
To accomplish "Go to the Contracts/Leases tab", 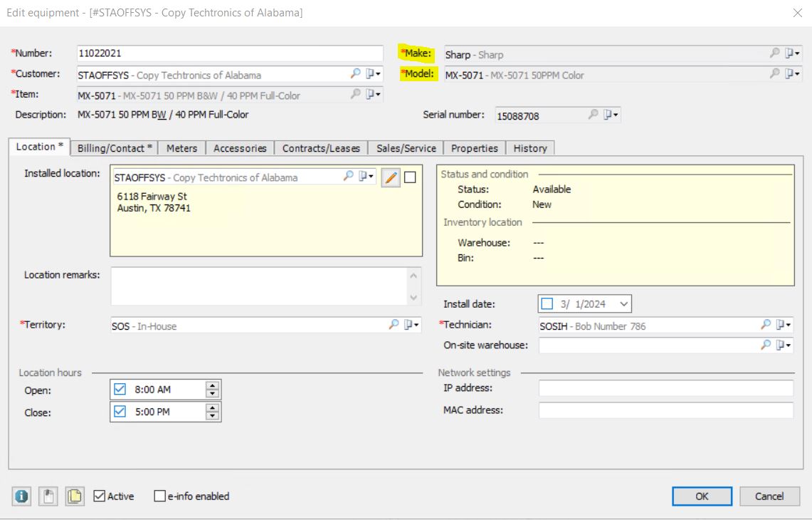I will (x=321, y=148).
